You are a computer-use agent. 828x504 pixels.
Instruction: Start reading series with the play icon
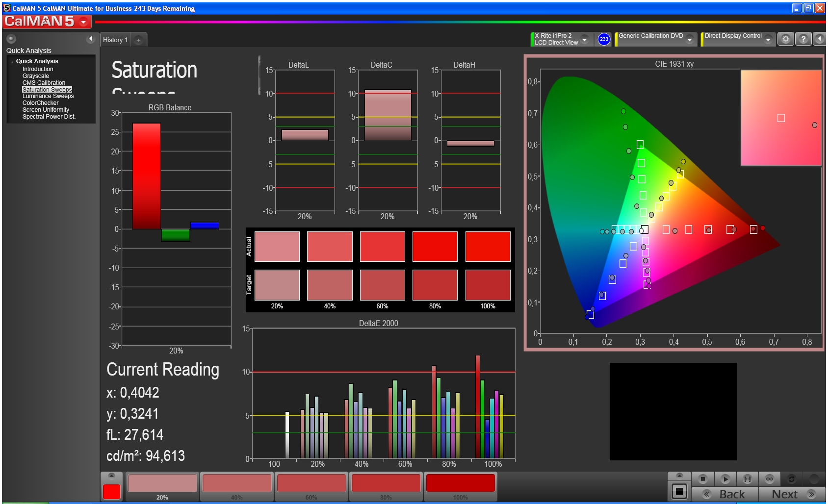click(725, 479)
